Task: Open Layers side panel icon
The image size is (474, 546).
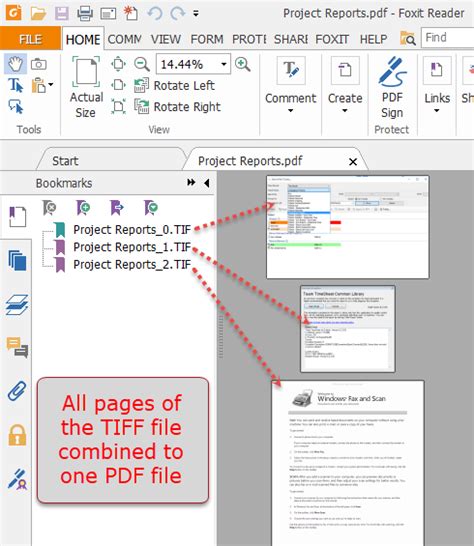Action: (x=17, y=305)
